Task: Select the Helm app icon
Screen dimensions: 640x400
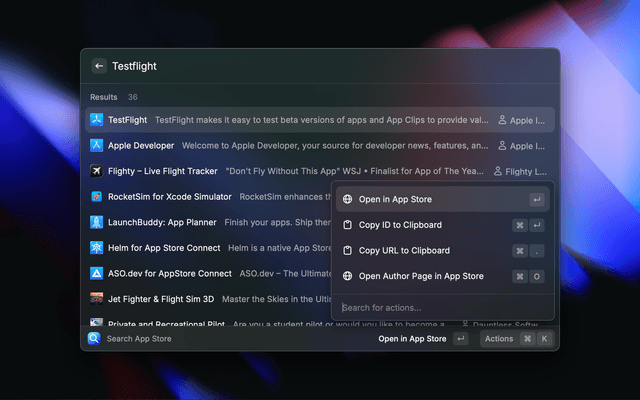Action: click(96, 248)
